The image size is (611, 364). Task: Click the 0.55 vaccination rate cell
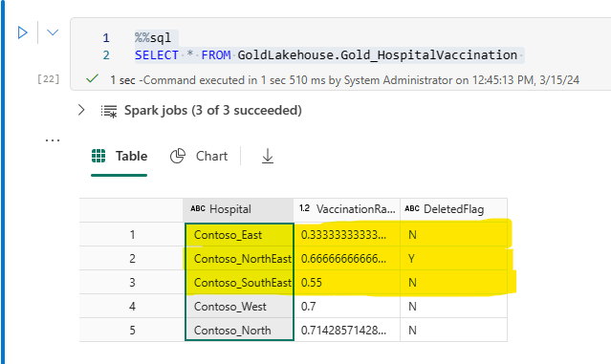tap(347, 282)
